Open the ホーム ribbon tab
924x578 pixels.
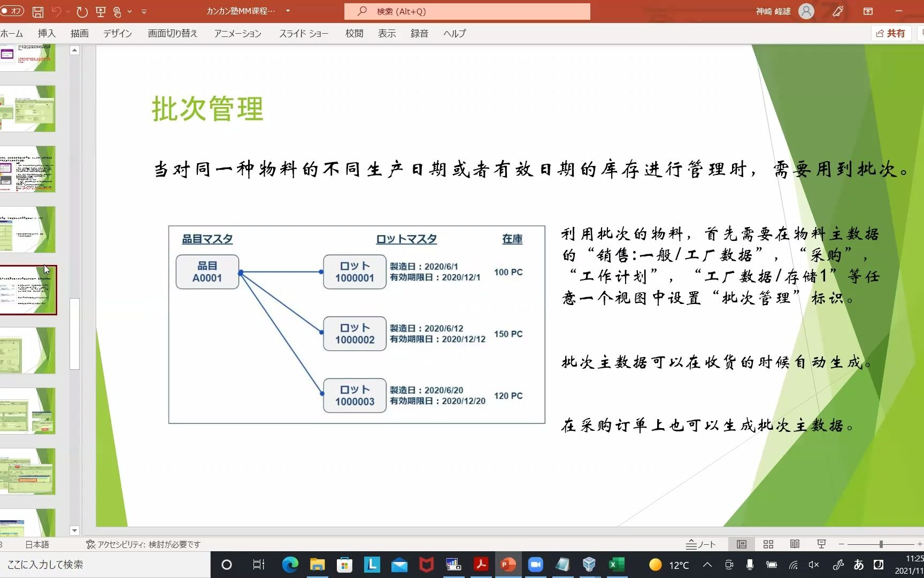click(x=11, y=33)
